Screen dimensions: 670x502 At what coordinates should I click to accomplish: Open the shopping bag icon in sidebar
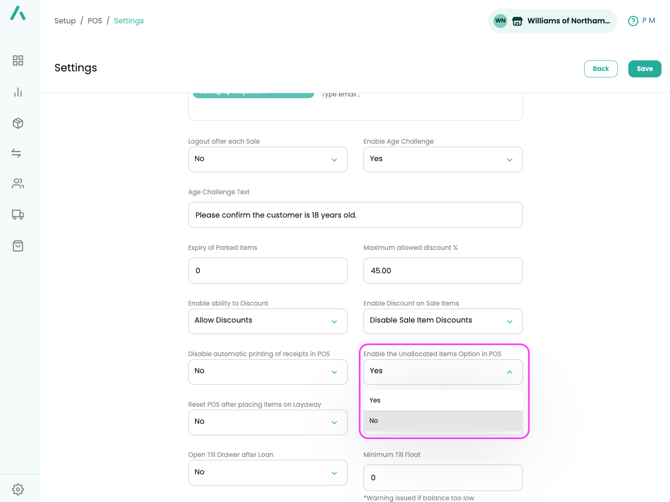18,246
